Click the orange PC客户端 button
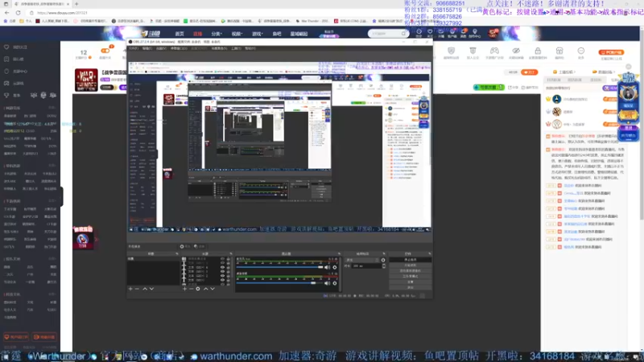This screenshot has height=362, width=644. pos(611,52)
